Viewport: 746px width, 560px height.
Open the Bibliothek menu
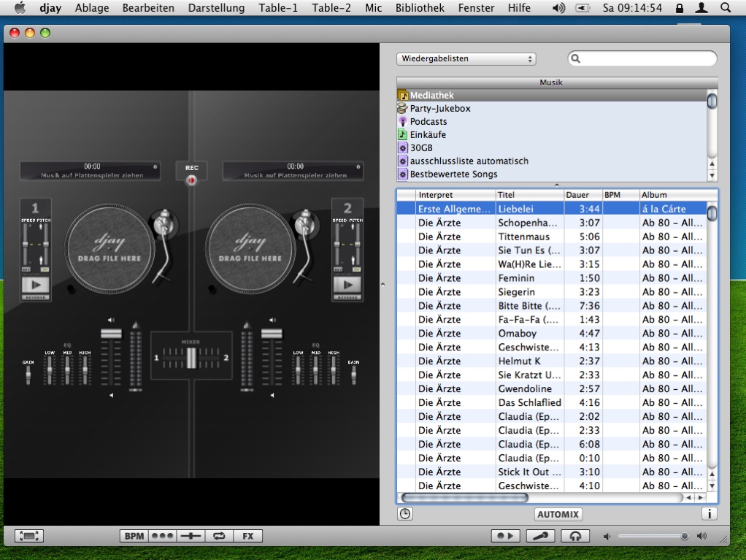420,7
